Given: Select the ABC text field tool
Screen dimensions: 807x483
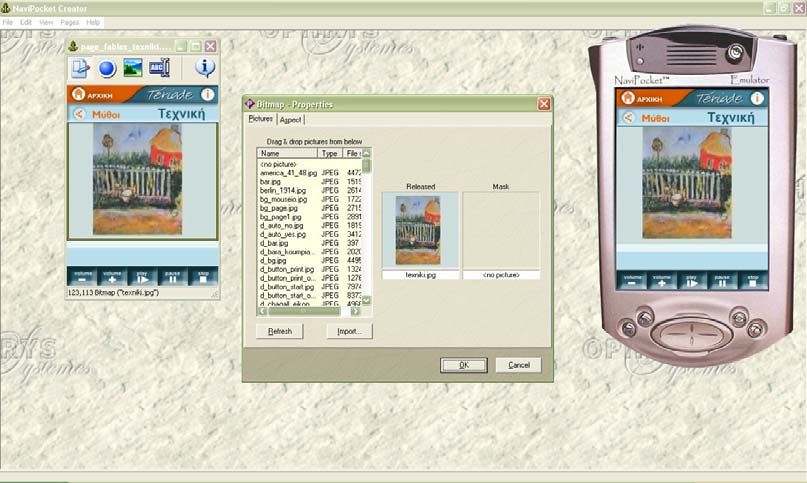Looking at the screenshot, I should pyautogui.click(x=159, y=67).
